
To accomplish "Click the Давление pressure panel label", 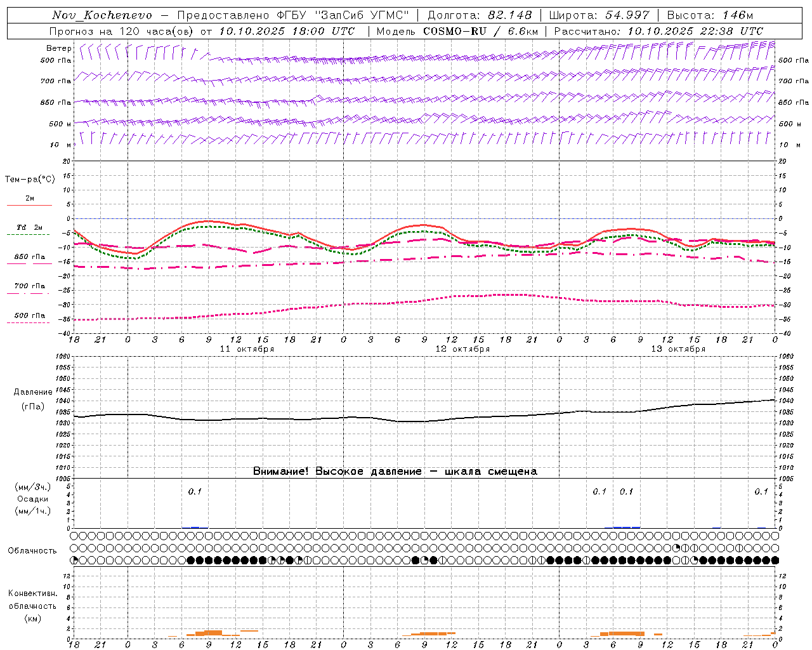I will point(33,392).
